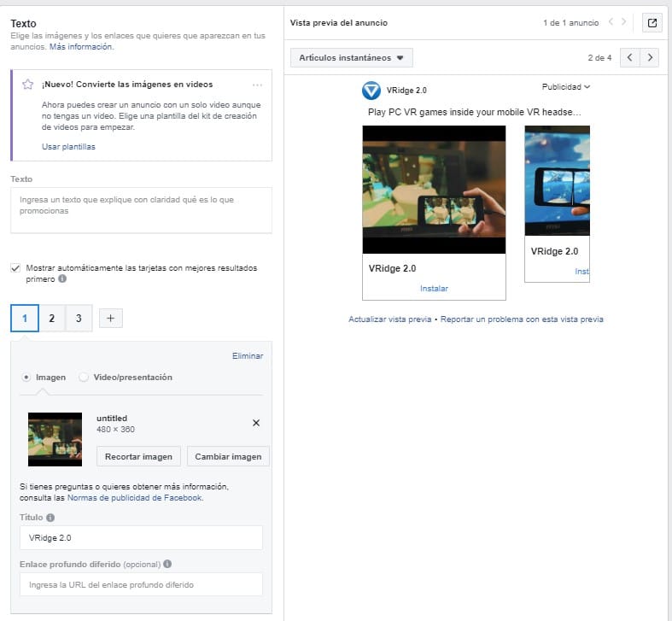Click 'VRidge 2.0' title on first card

tap(392, 268)
